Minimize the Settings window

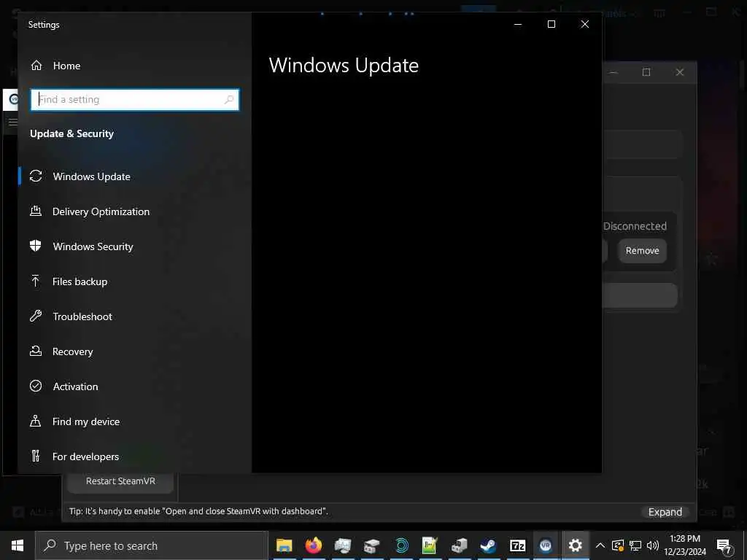point(518,24)
